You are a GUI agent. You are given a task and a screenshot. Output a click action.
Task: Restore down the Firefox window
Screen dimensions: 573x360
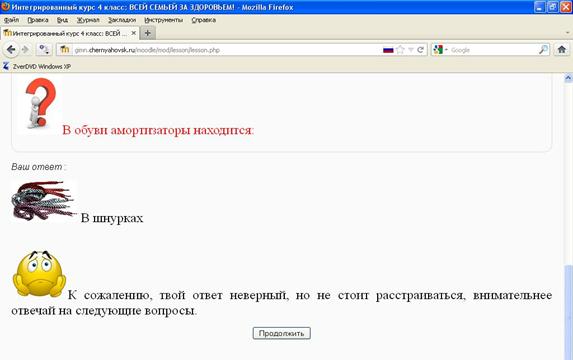pos(553,7)
